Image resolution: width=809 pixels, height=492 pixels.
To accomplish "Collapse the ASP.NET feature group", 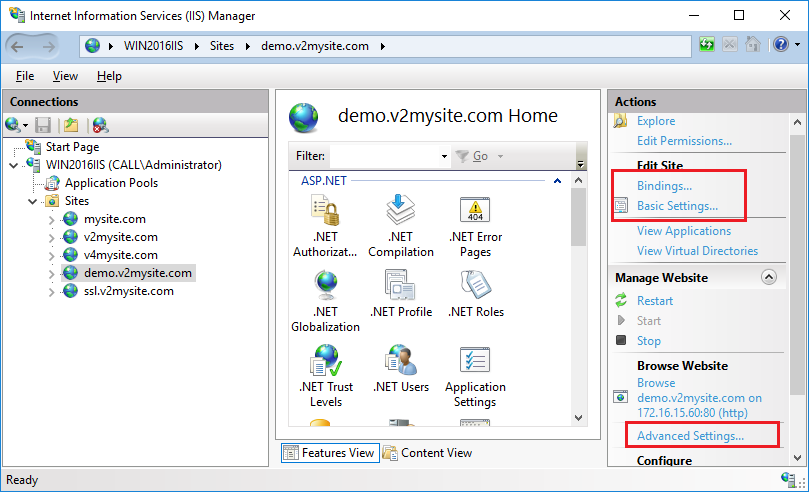I will [x=557, y=181].
